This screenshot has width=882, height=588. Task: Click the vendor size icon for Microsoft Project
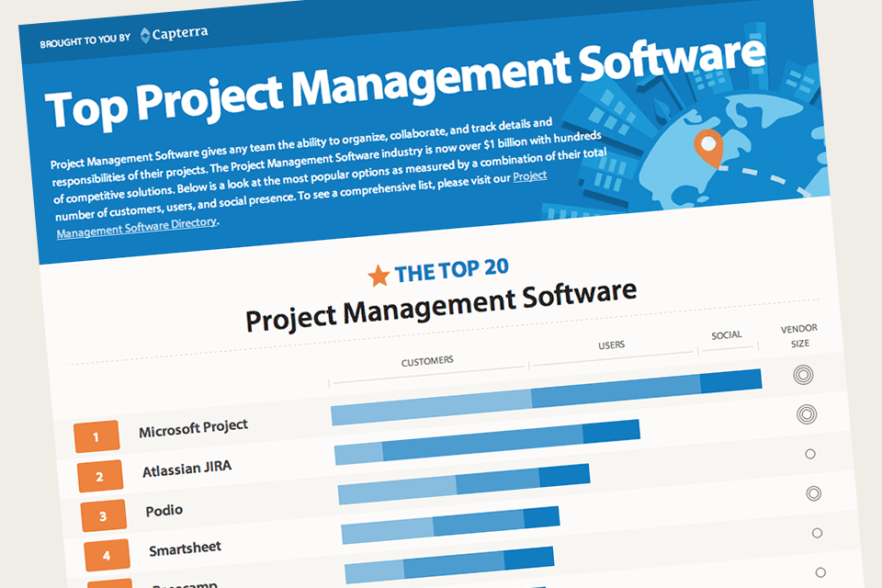(x=803, y=375)
